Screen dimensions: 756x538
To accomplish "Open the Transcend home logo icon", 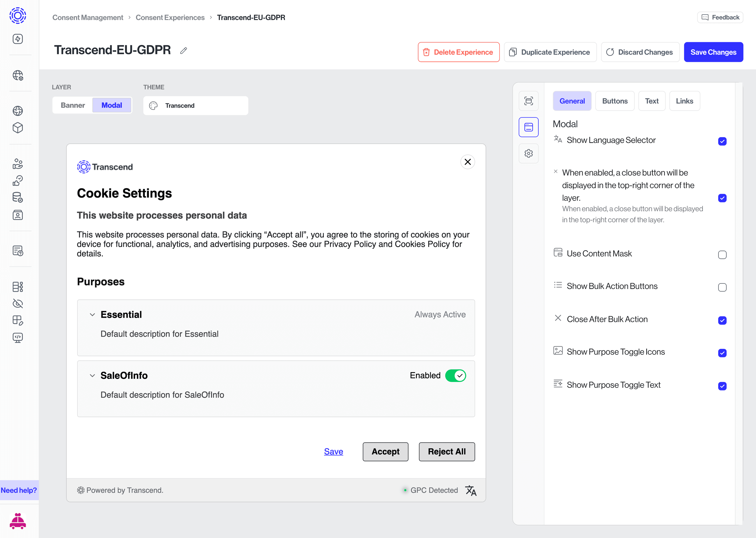I will click(17, 16).
